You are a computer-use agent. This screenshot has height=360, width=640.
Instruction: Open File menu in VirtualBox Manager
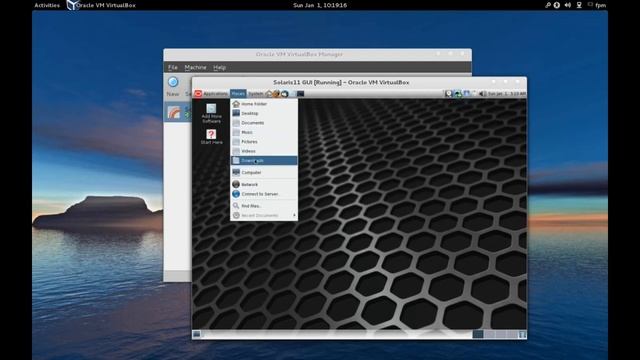[173, 67]
